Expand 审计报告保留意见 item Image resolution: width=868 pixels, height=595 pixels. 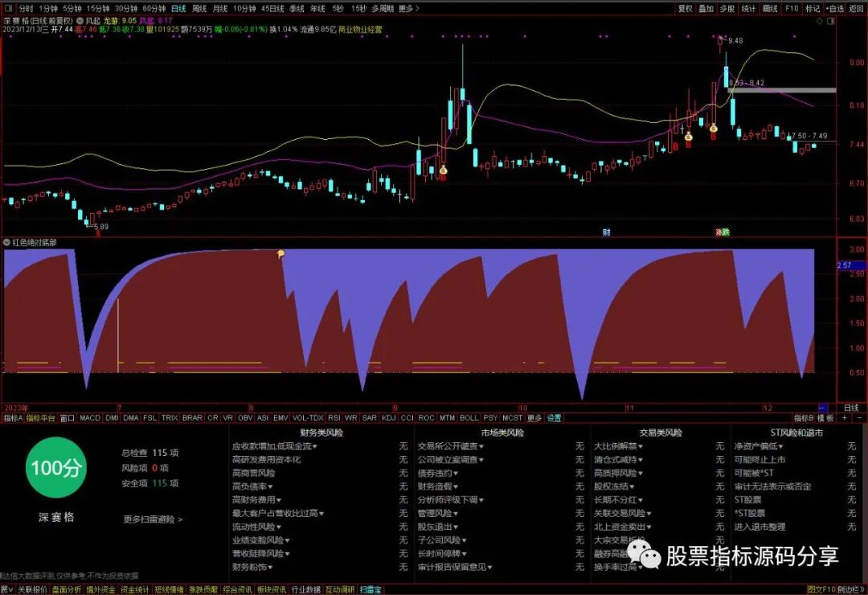pyautogui.click(x=455, y=567)
